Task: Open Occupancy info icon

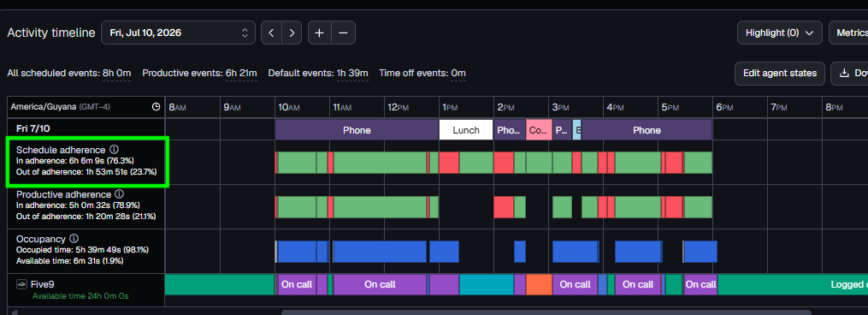Action: tap(74, 239)
